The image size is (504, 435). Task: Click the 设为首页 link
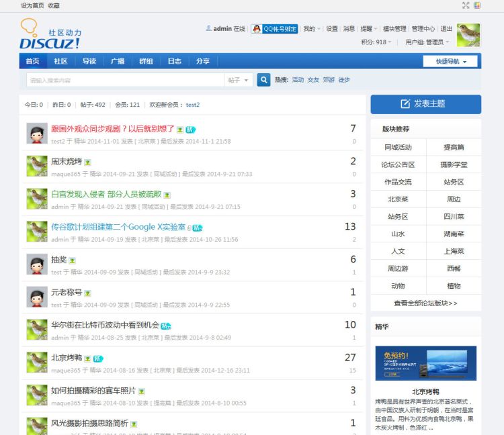[32, 5]
